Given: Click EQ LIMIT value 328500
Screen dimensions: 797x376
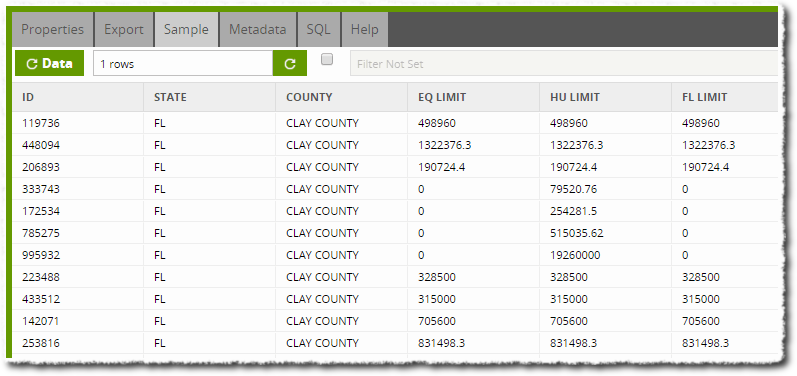Looking at the screenshot, I should (437, 277).
